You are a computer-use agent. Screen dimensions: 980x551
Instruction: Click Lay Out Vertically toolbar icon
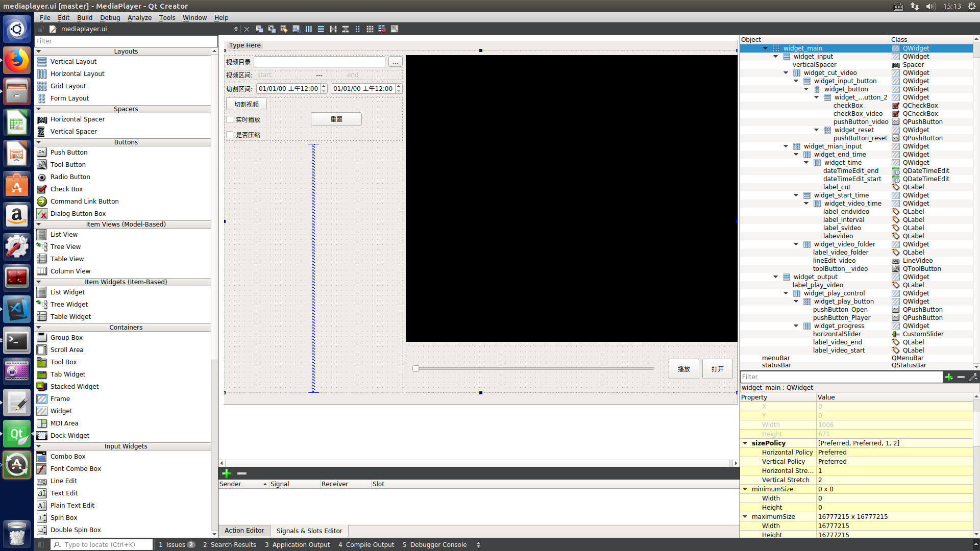(x=321, y=29)
